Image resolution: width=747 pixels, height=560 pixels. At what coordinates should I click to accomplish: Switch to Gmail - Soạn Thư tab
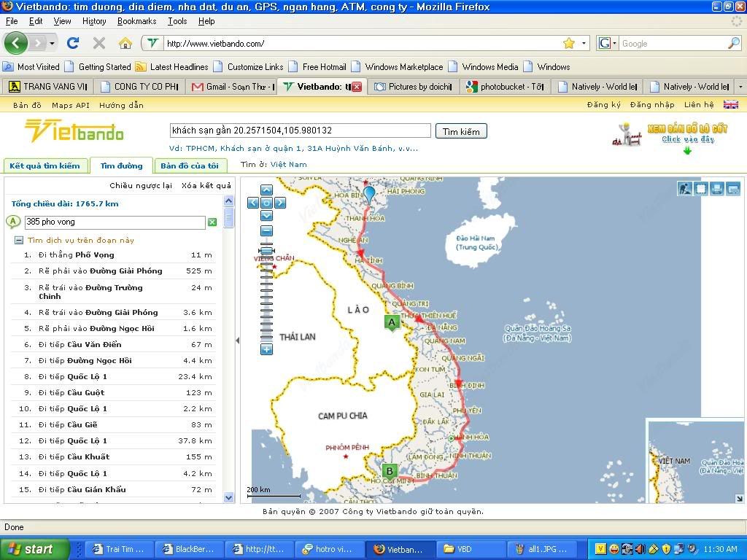click(231, 87)
